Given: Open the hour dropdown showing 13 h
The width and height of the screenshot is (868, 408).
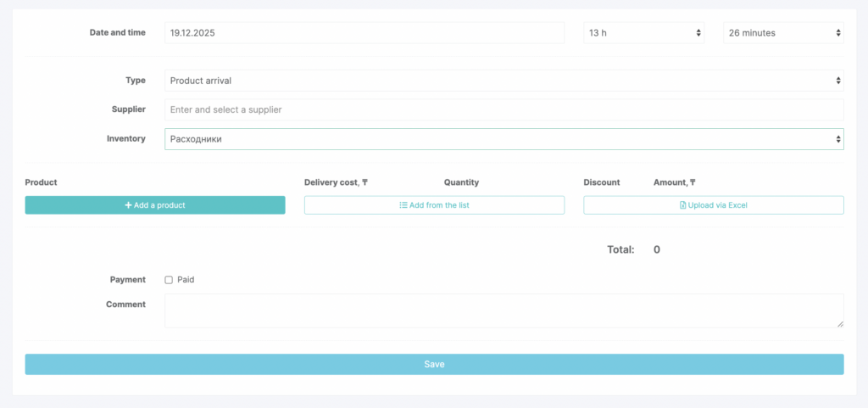Looking at the screenshot, I should tap(645, 33).
